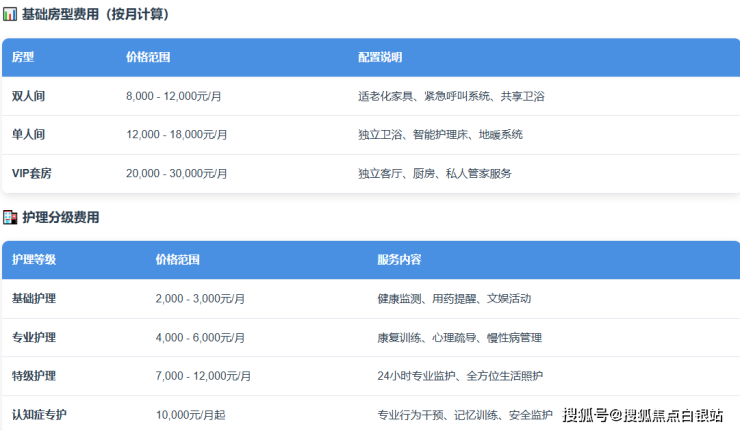Select the heading 基础房型费用（按月计算）
Screen dimensions: 740x431
(x=95, y=15)
